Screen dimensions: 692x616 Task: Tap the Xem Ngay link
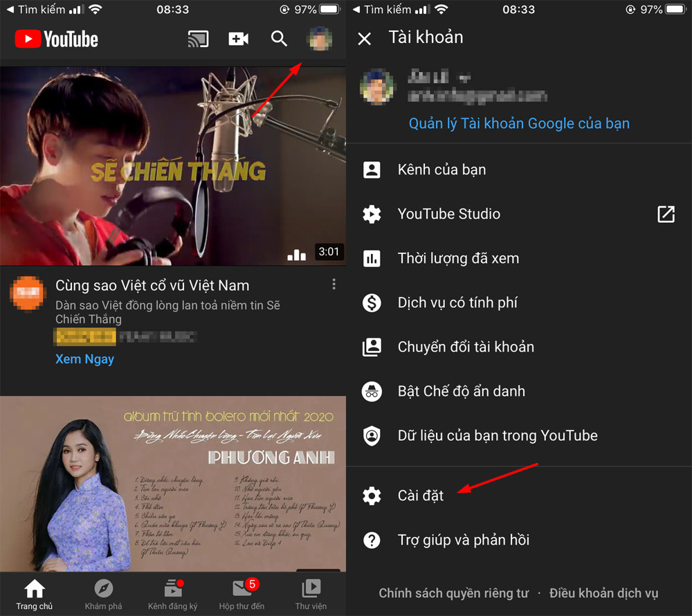(x=84, y=359)
